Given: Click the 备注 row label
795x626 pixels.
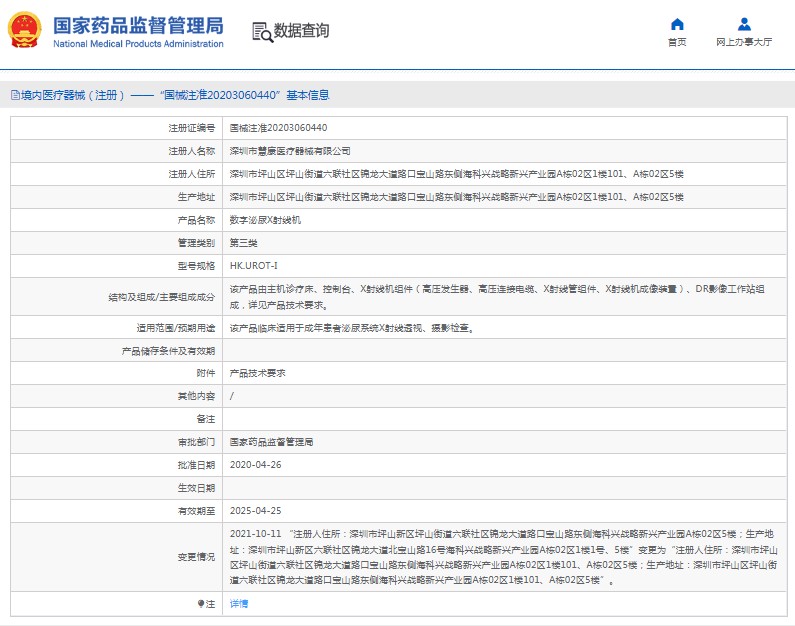Looking at the screenshot, I should pyautogui.click(x=206, y=419).
